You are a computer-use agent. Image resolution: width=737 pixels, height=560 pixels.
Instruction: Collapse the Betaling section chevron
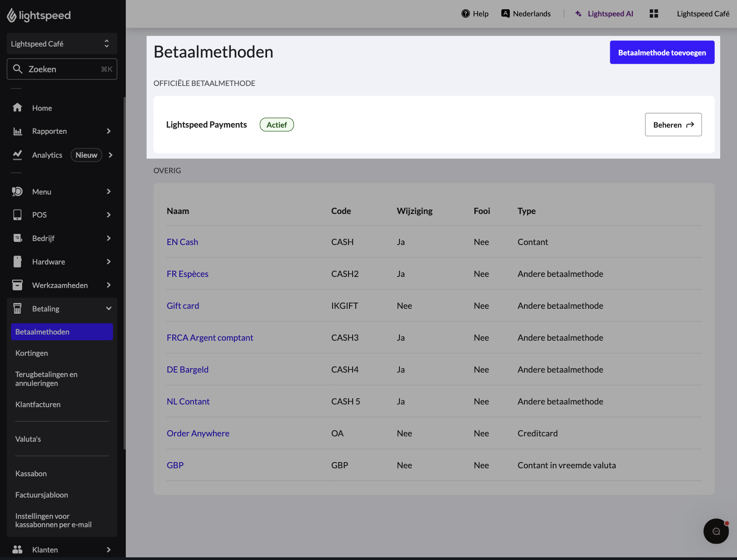109,309
